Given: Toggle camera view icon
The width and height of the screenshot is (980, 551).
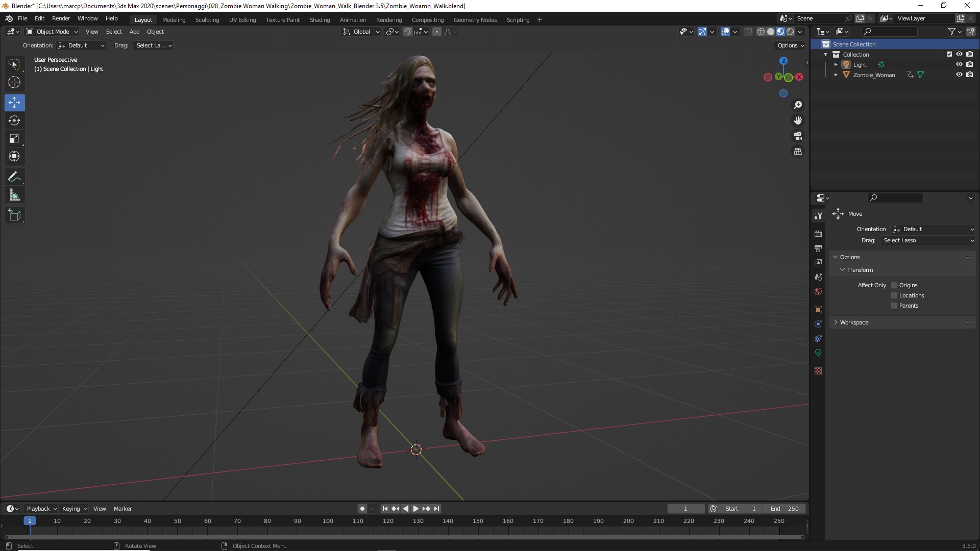Looking at the screenshot, I should [x=798, y=136].
